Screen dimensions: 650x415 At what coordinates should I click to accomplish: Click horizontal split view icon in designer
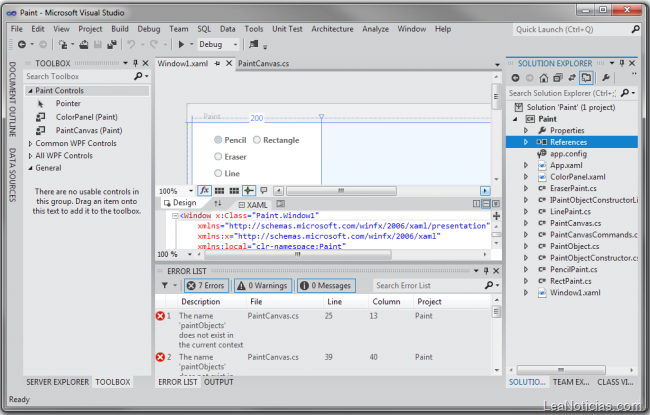(486, 204)
